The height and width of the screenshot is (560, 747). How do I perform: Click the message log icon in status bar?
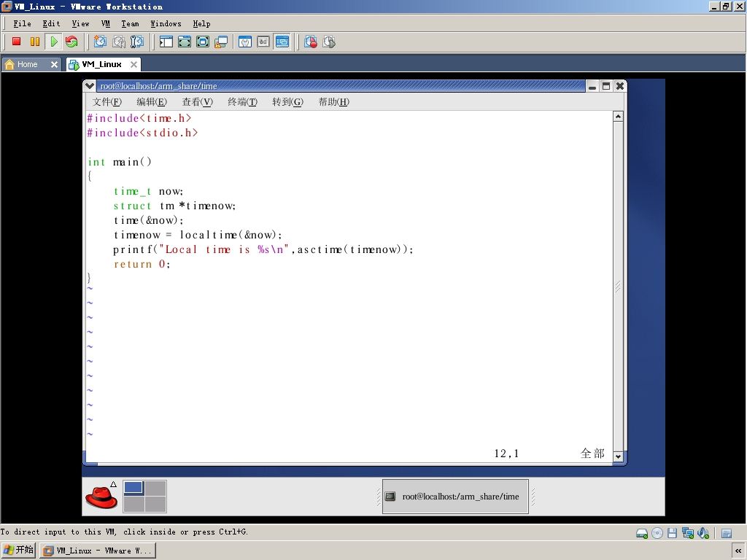coord(727,533)
